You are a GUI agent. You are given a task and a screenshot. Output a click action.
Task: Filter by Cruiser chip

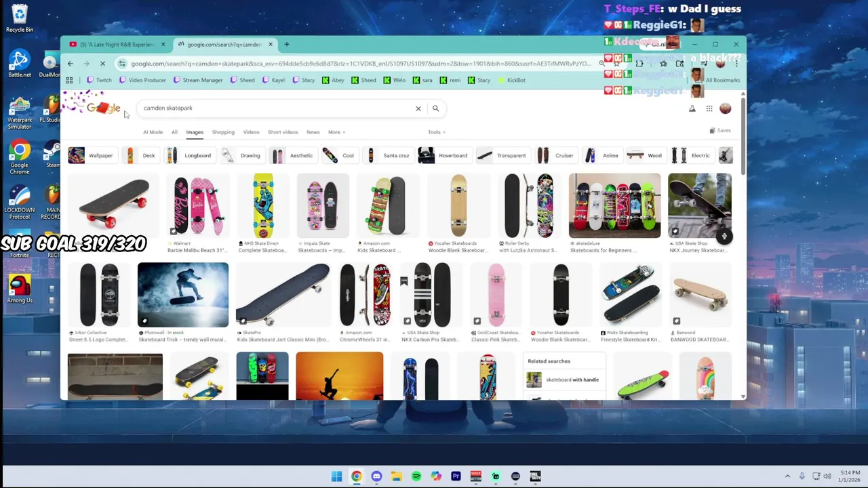556,156
